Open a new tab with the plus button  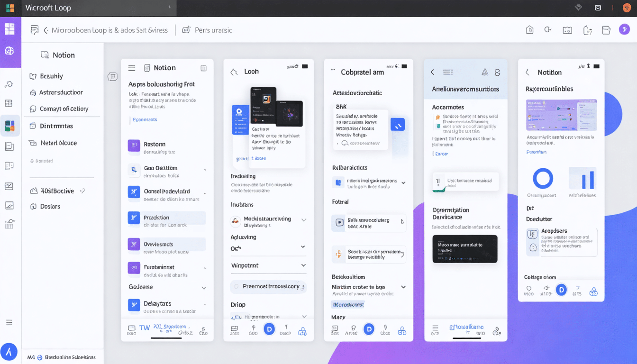(x=170, y=7)
